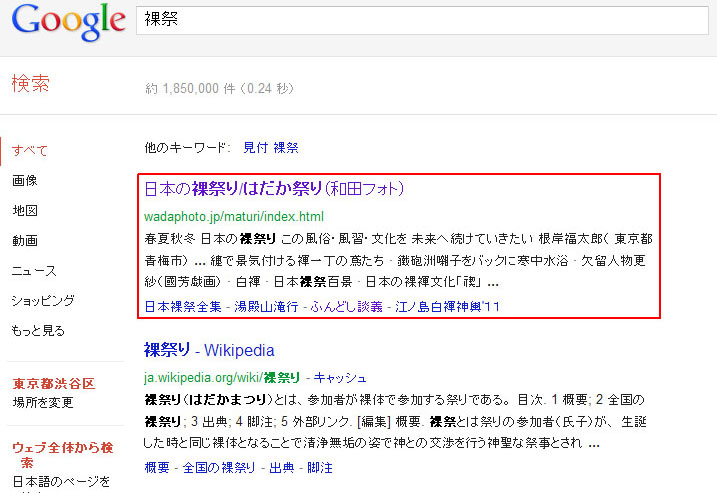Open ニュース news results
The width and height of the screenshot is (717, 493).
pos(34,271)
